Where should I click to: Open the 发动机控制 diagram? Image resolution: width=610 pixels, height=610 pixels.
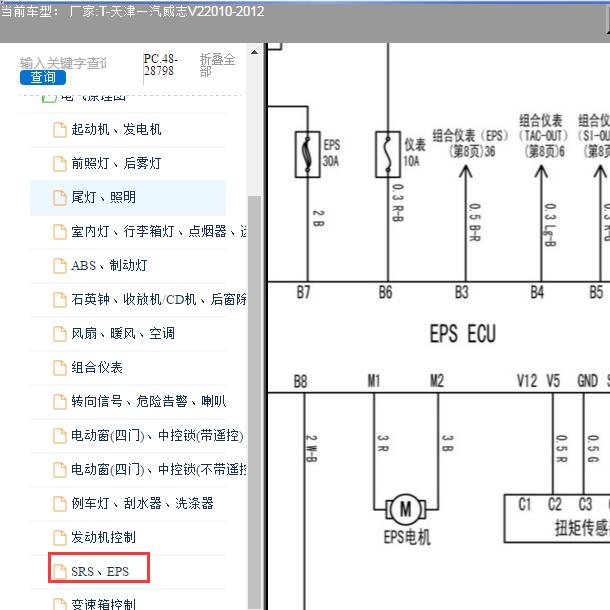pyautogui.click(x=103, y=537)
